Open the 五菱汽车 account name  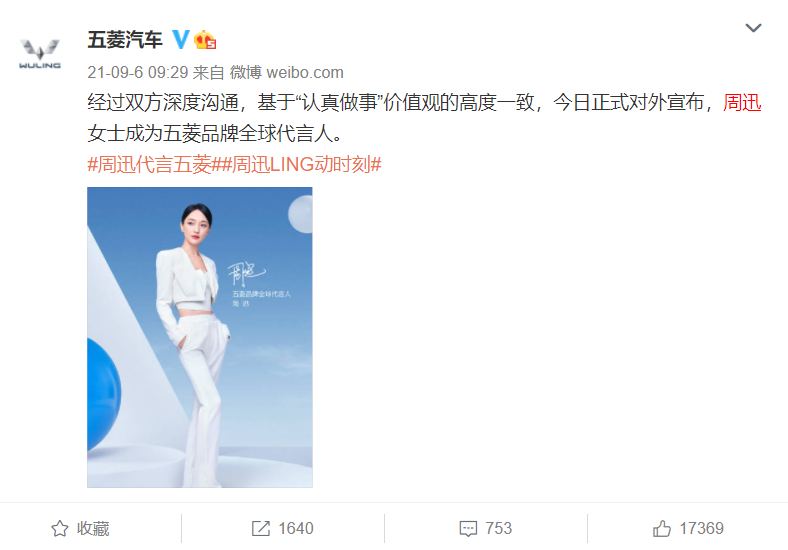coord(125,40)
